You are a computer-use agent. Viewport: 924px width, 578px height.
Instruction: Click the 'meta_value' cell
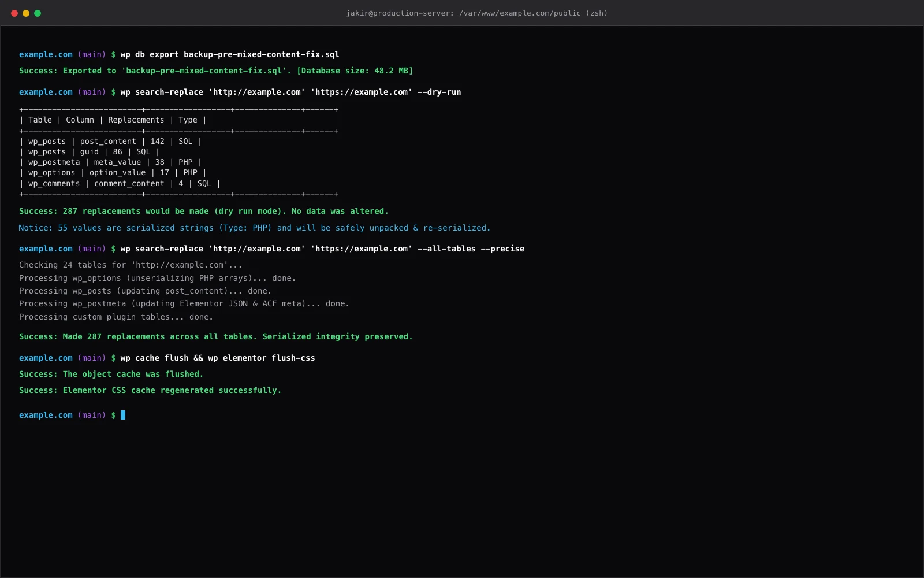point(117,162)
